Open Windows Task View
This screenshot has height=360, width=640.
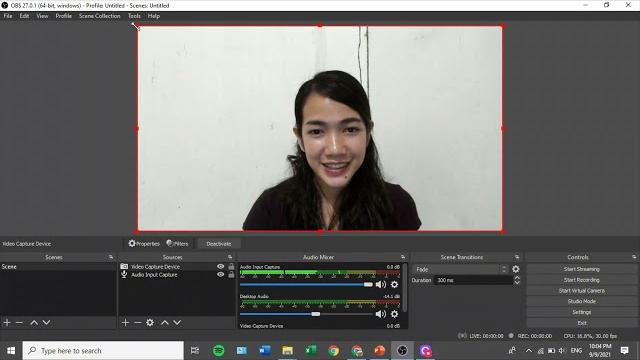point(195,351)
